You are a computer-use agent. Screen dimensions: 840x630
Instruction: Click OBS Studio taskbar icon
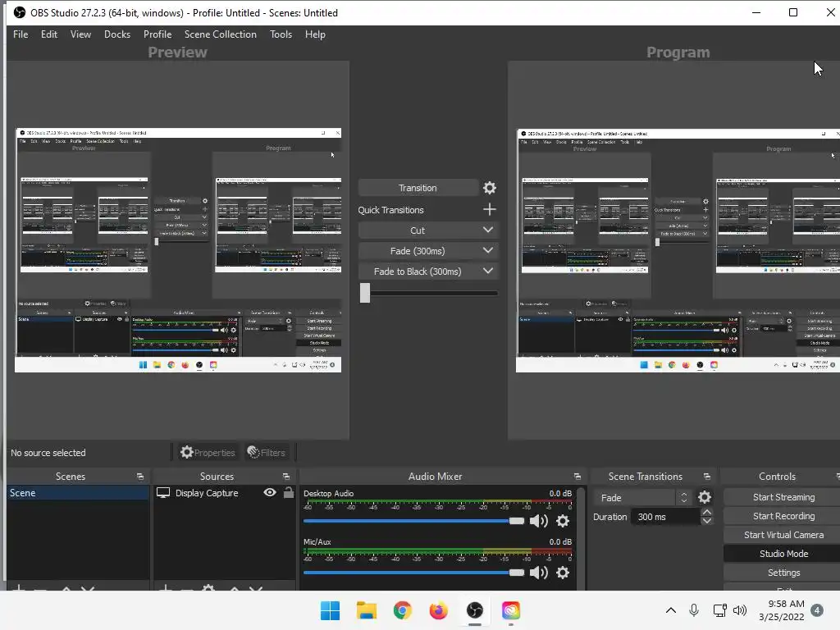click(475, 610)
